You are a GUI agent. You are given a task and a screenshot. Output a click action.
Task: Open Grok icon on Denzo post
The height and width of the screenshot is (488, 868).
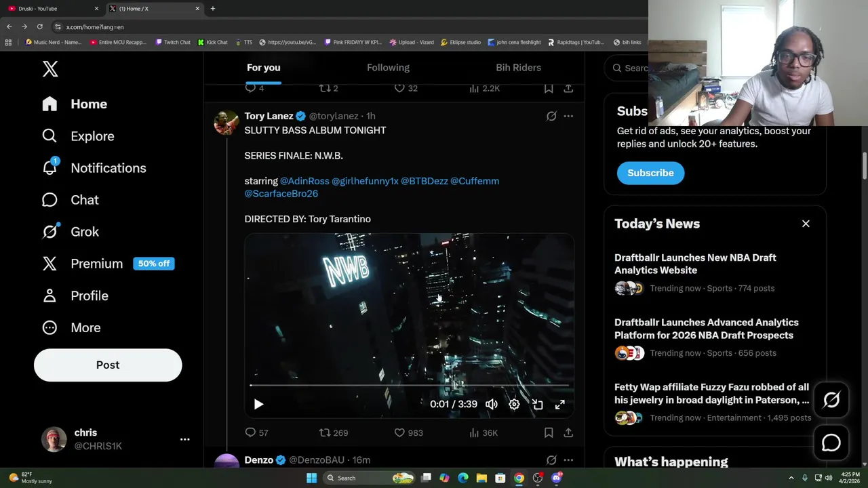551,460
